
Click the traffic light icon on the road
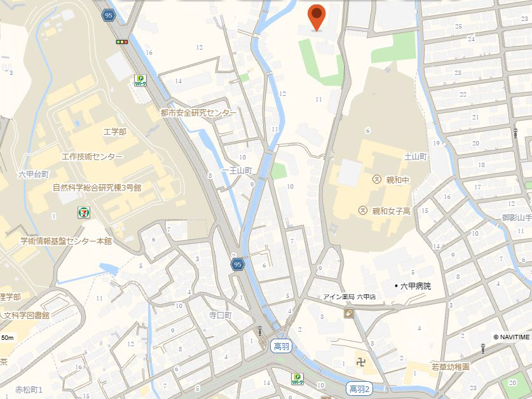[x=122, y=42]
